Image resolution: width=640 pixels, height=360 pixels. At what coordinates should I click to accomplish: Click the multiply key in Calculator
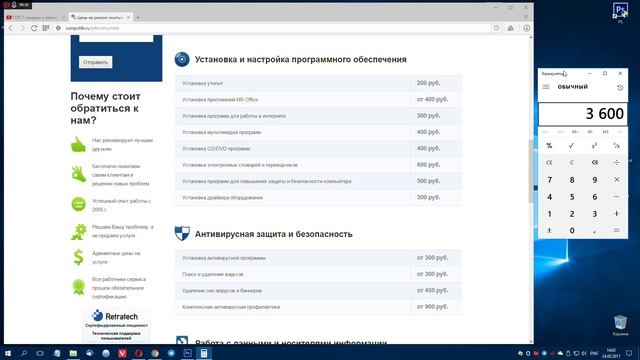click(x=616, y=180)
